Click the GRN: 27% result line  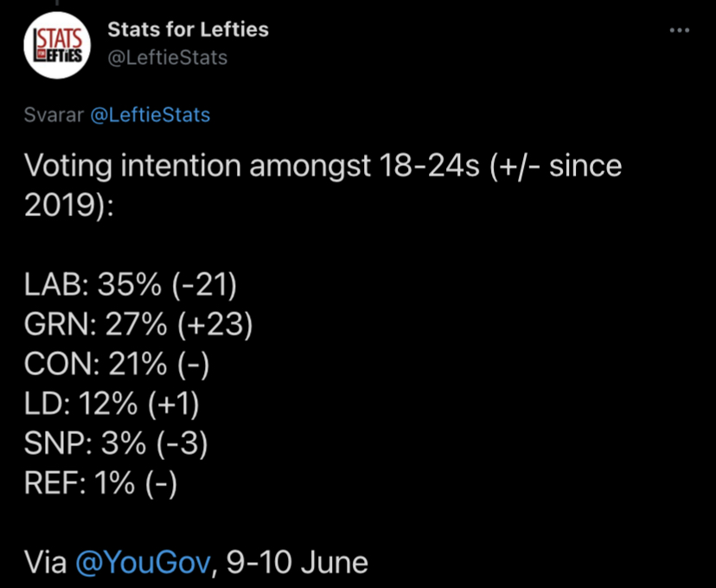138,324
